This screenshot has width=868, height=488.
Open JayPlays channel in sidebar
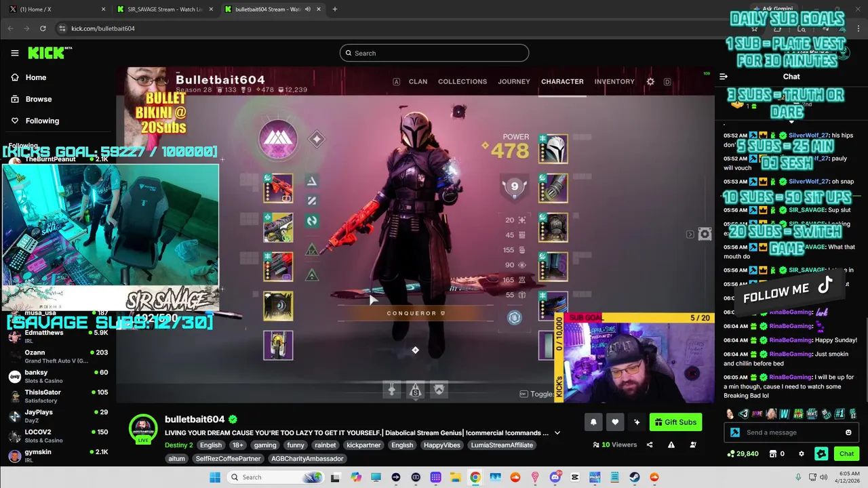click(58, 416)
